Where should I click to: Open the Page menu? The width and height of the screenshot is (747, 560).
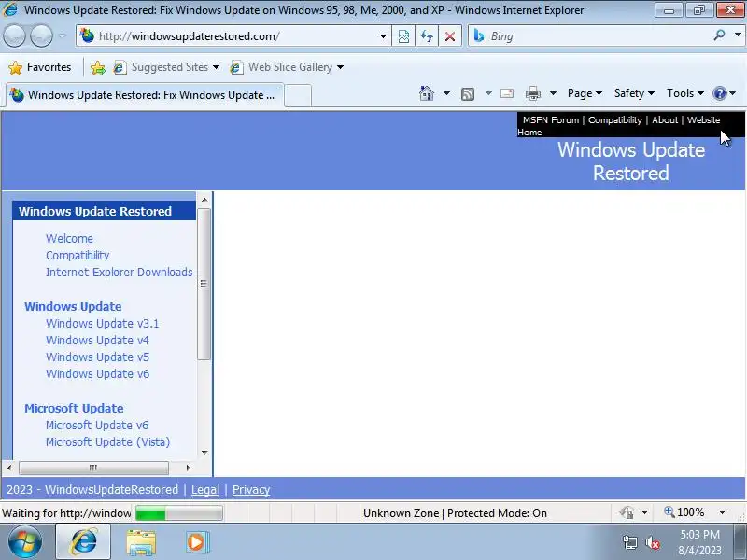click(x=585, y=93)
